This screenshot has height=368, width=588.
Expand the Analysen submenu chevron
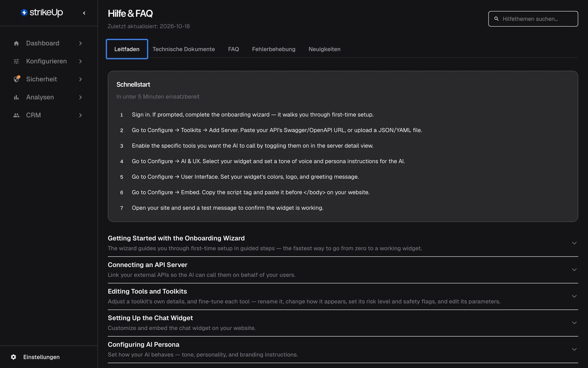pos(80,97)
